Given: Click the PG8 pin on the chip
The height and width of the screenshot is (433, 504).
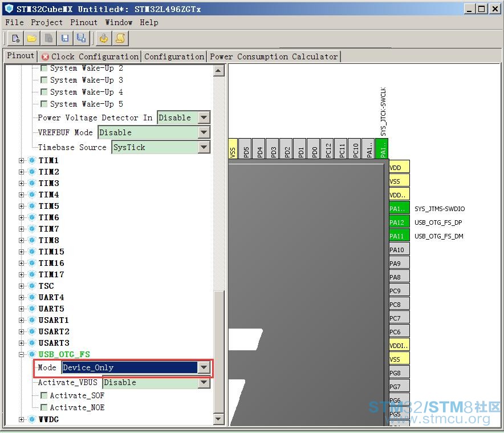Looking at the screenshot, I should [x=399, y=373].
